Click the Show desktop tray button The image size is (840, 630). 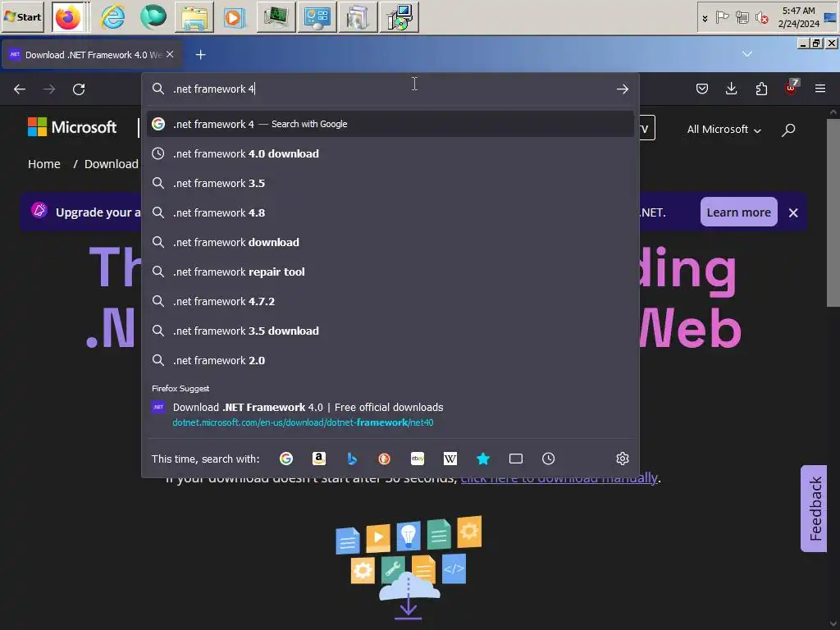(830, 18)
